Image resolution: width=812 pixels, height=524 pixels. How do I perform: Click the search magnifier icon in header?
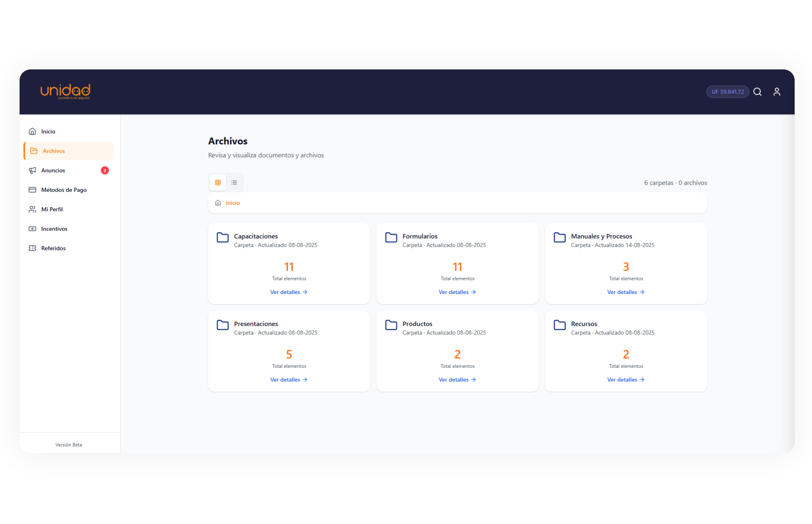pos(757,92)
